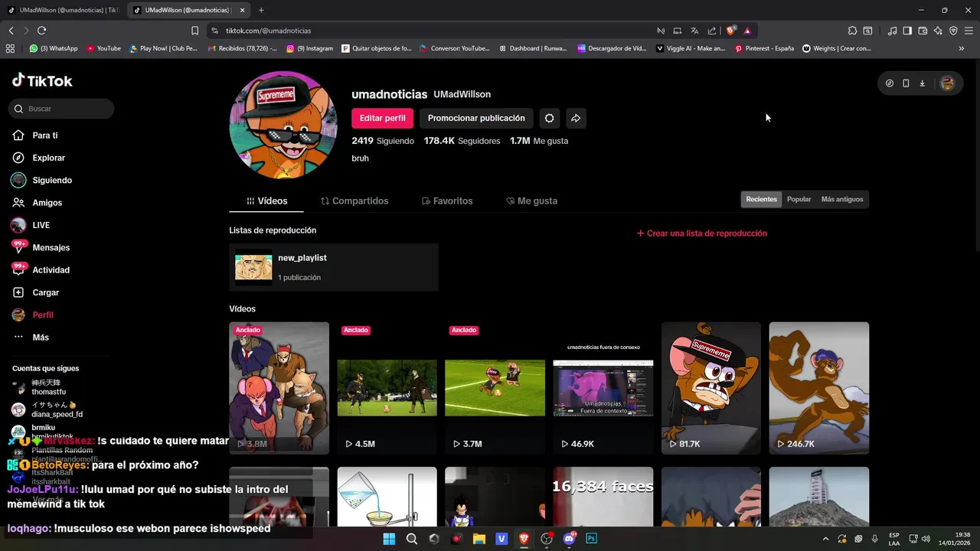Open the 178.4K Seguidores list
980x551 pixels.
pos(462,141)
